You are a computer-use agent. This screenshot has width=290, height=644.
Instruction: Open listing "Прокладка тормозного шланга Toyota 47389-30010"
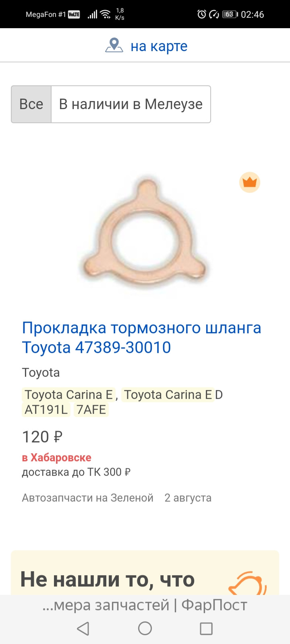pos(141,337)
